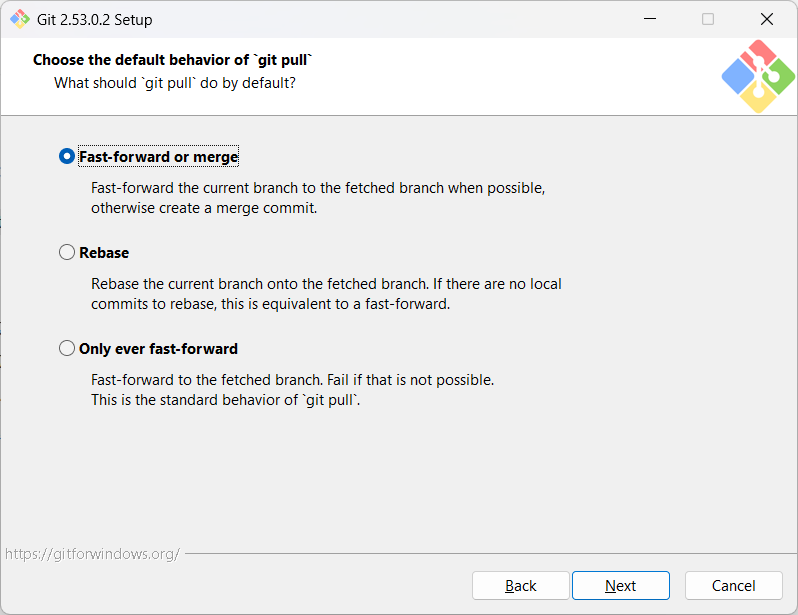This screenshot has height=615, width=798.
Task: Click the large Git logo in the header
Action: [758, 76]
